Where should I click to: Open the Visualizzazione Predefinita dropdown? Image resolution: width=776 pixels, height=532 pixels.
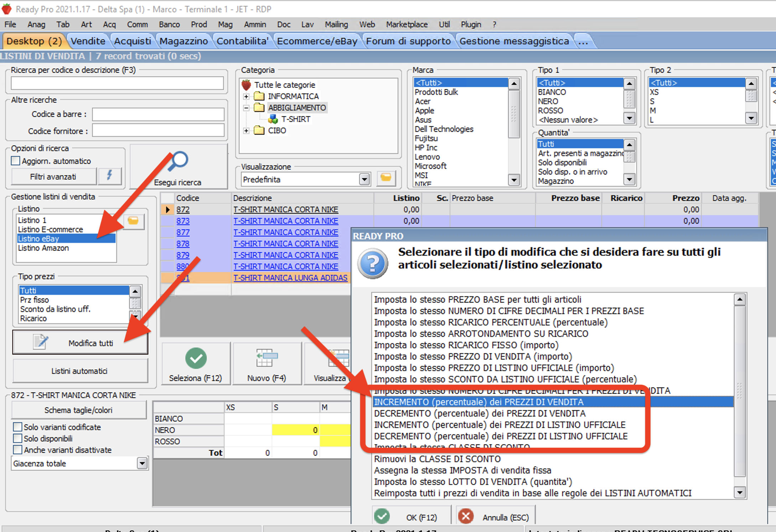tap(364, 179)
